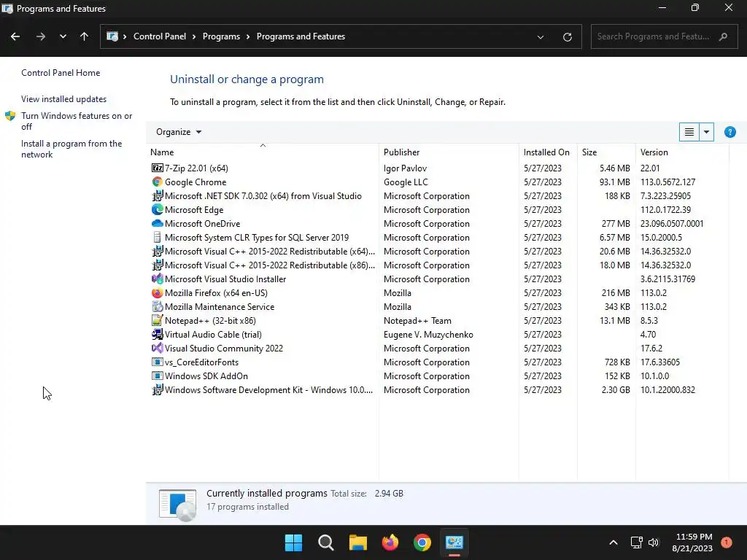Sort by the Size column header
The image size is (747, 560).
606,152
